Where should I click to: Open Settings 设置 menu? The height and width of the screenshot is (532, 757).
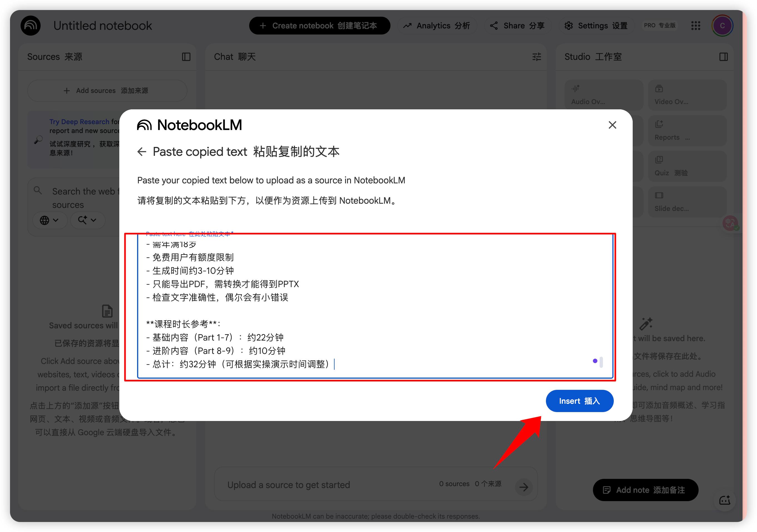point(596,26)
